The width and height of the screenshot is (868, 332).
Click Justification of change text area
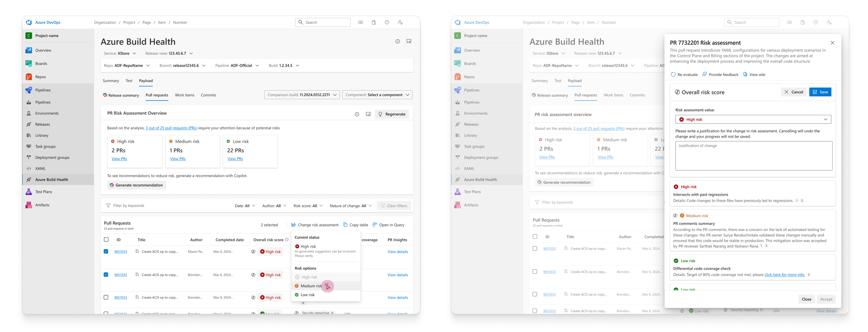tap(753, 155)
